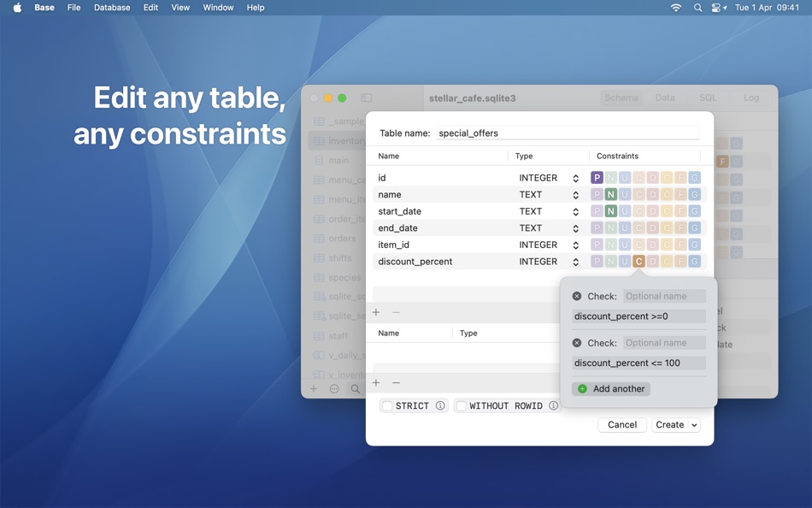Open the Edit menu
Viewport: 812px width, 508px height.
150,8
